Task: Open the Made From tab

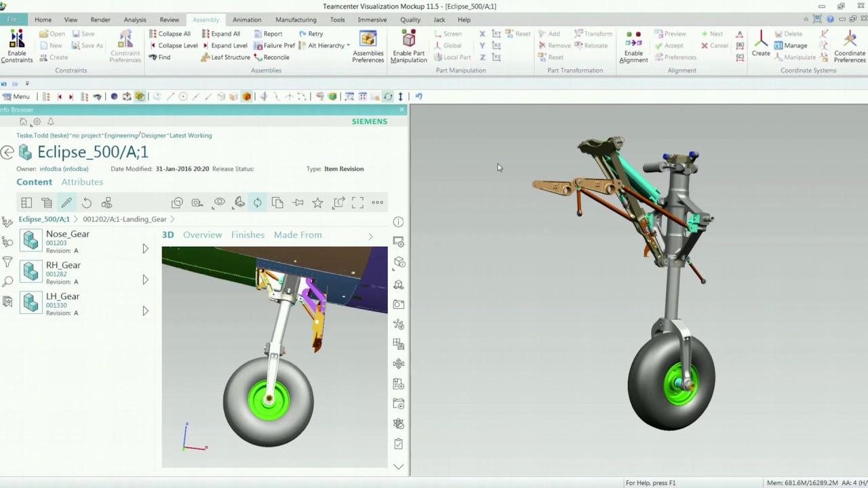Action: click(x=298, y=235)
